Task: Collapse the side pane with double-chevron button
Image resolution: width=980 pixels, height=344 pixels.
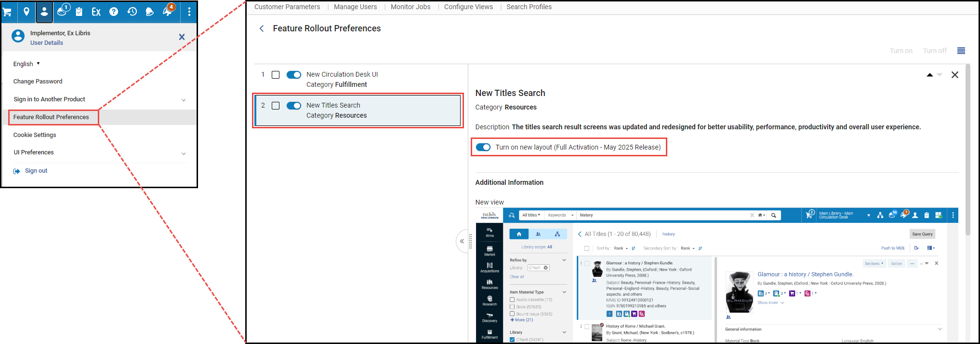Action: tap(462, 241)
